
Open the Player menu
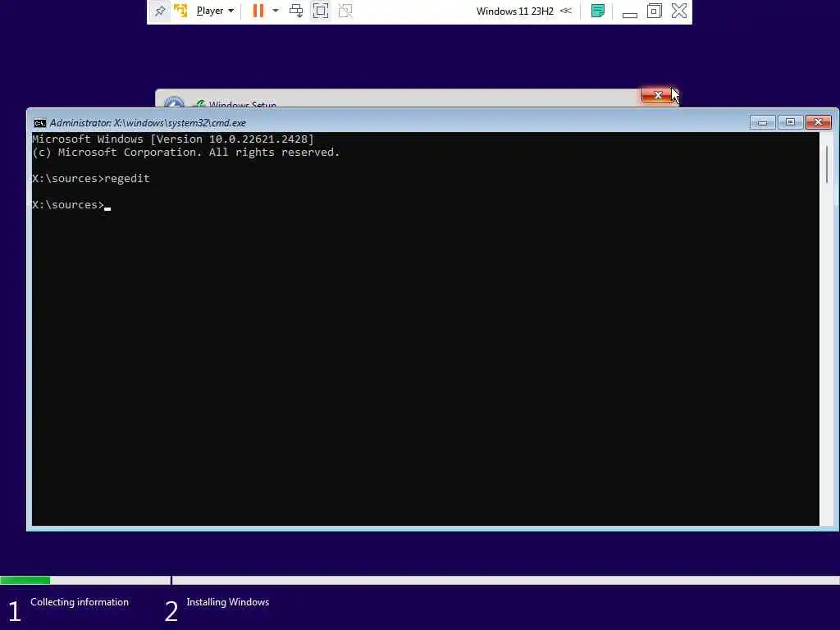click(215, 11)
